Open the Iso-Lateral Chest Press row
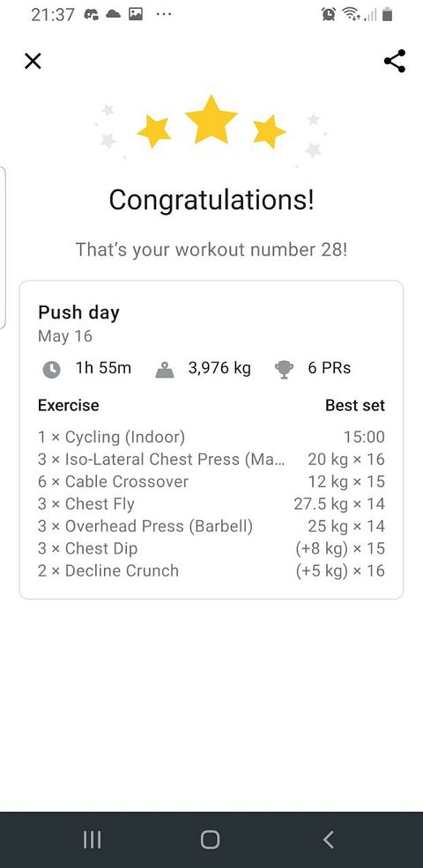 pos(211,460)
